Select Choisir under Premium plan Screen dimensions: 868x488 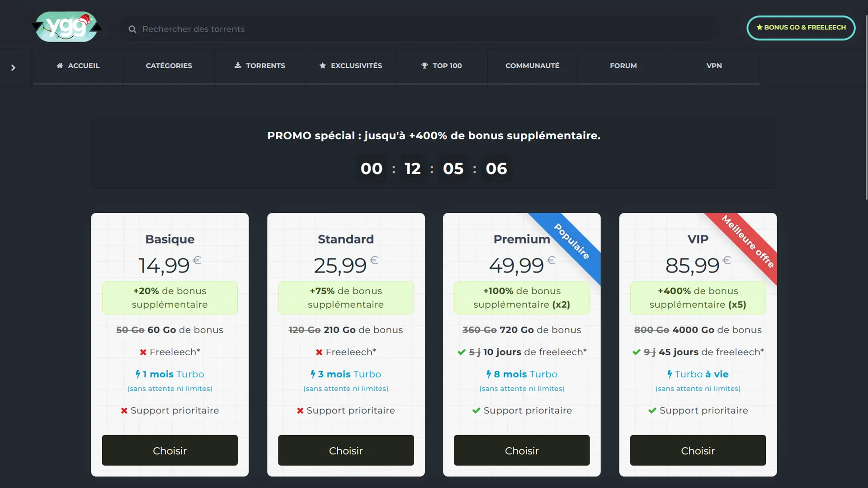(x=522, y=450)
